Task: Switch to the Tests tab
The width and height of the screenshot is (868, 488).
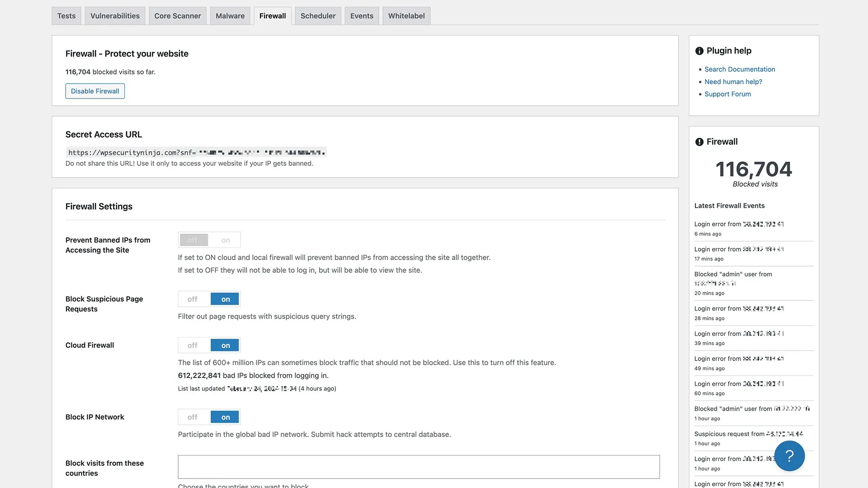Action: [66, 16]
